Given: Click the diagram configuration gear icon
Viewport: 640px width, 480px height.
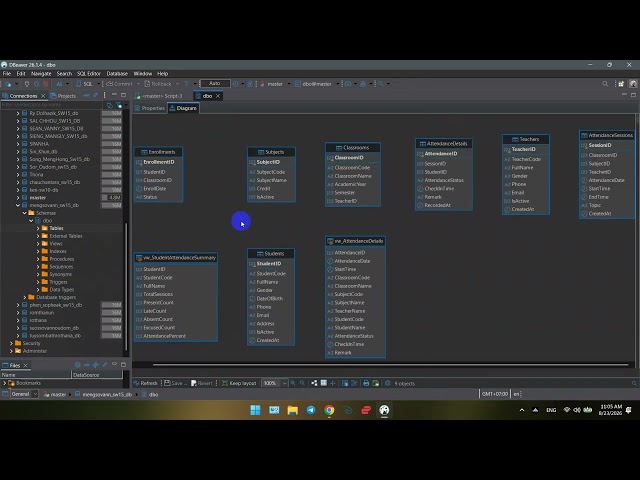Looking at the screenshot, I should coord(388,383).
